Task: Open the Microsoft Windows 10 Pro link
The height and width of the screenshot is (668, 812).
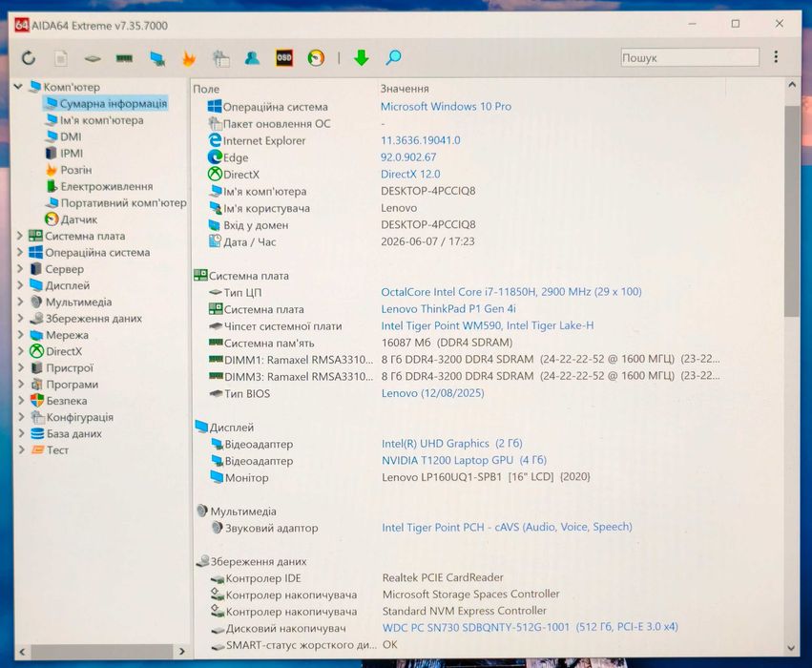Action: coord(446,106)
